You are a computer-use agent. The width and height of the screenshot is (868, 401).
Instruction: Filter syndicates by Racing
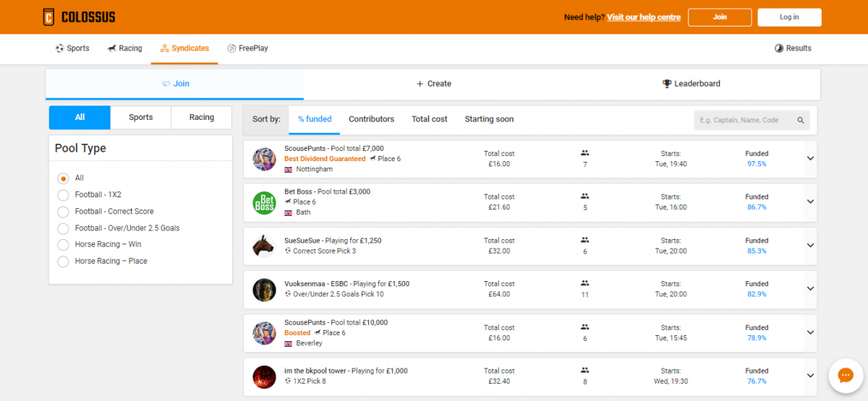point(202,117)
